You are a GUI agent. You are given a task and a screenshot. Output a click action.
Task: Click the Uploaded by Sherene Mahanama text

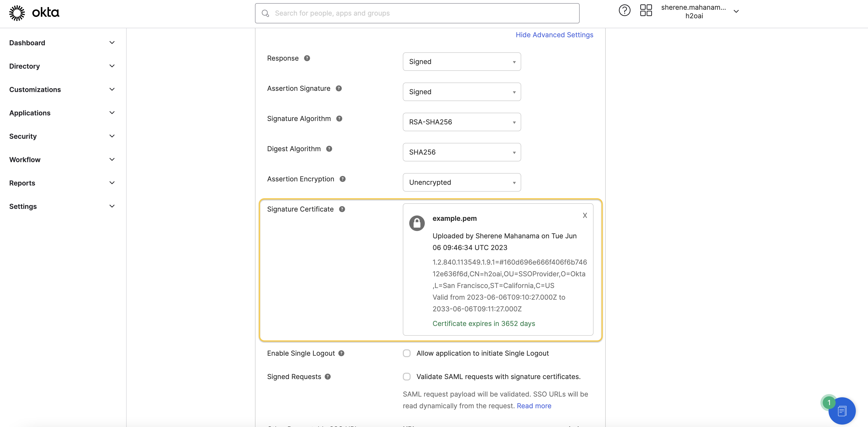click(x=504, y=242)
